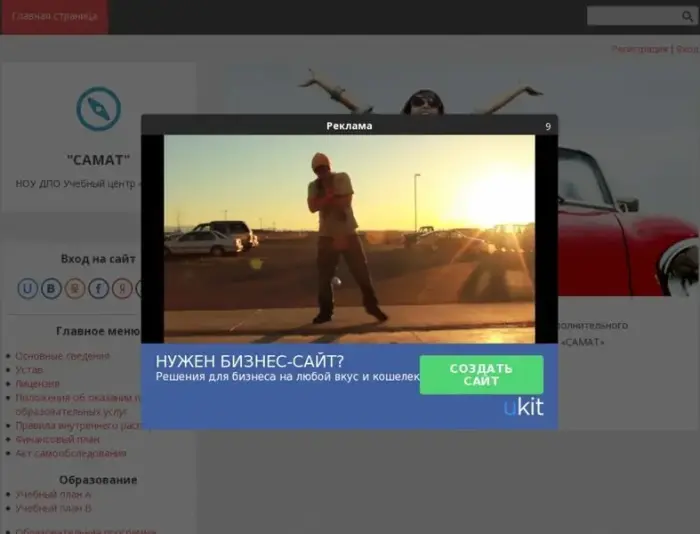Click the Вход link at top right
Viewport: 700px width, 534px height.
[x=687, y=49]
